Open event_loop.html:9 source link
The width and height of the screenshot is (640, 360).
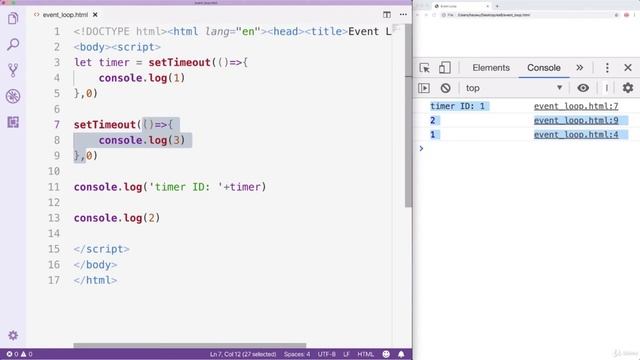tap(576, 120)
